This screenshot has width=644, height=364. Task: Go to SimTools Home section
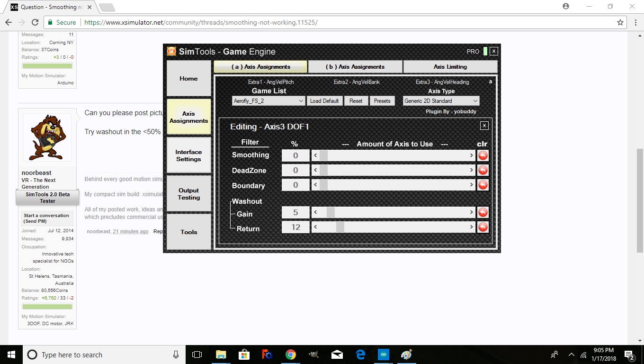point(188,79)
